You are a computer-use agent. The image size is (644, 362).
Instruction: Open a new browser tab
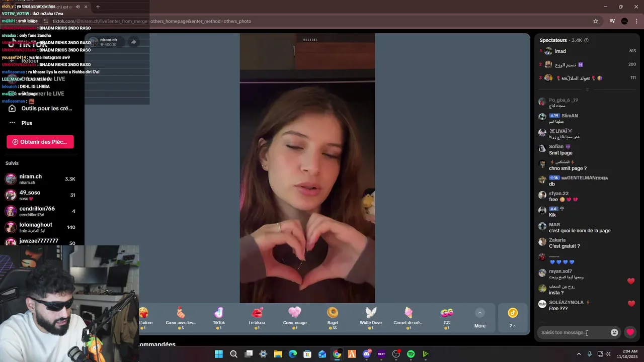click(x=98, y=7)
